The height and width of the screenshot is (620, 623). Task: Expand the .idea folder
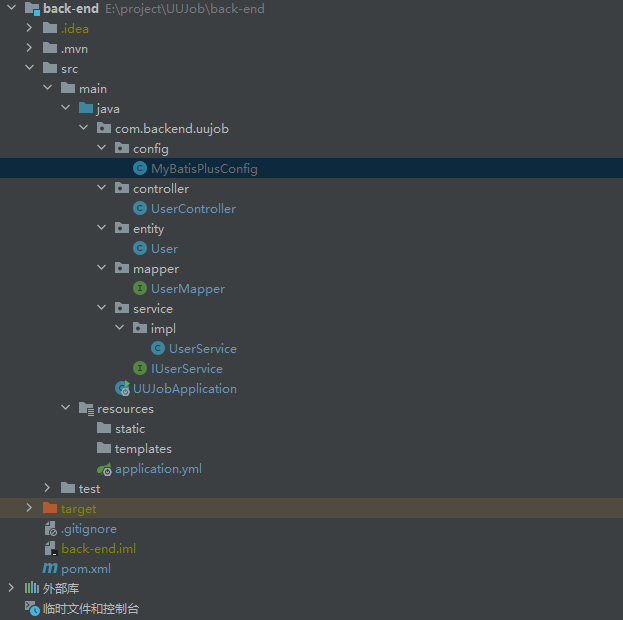(x=29, y=29)
